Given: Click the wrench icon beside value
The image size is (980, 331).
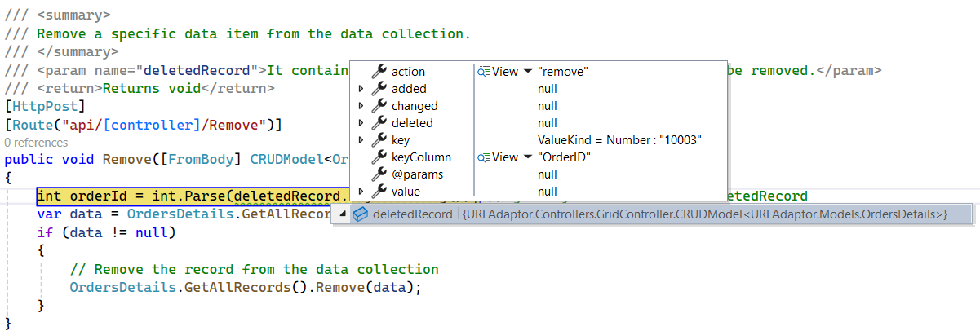Looking at the screenshot, I should click(379, 192).
